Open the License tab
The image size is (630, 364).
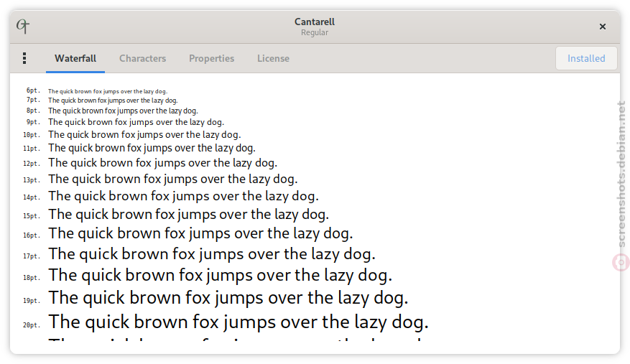[x=273, y=58]
